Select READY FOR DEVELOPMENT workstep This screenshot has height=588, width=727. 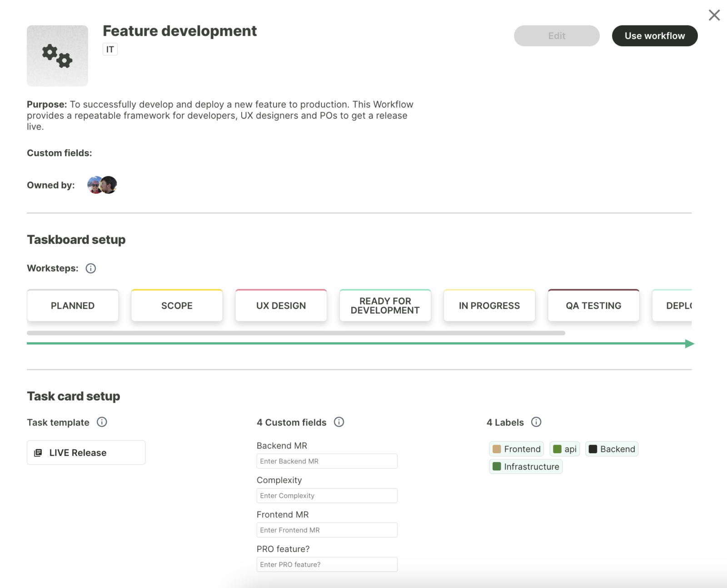[385, 306]
